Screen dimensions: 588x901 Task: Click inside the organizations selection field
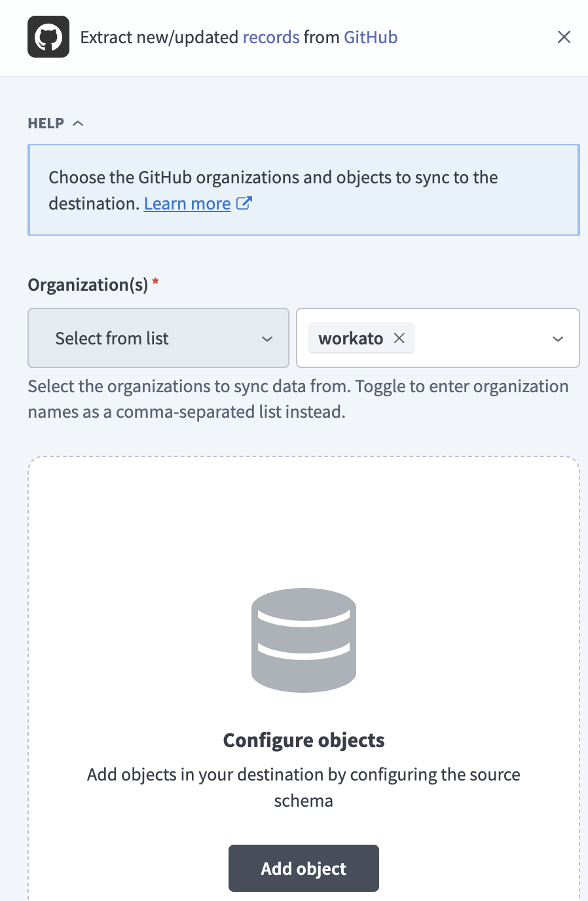[438, 338]
